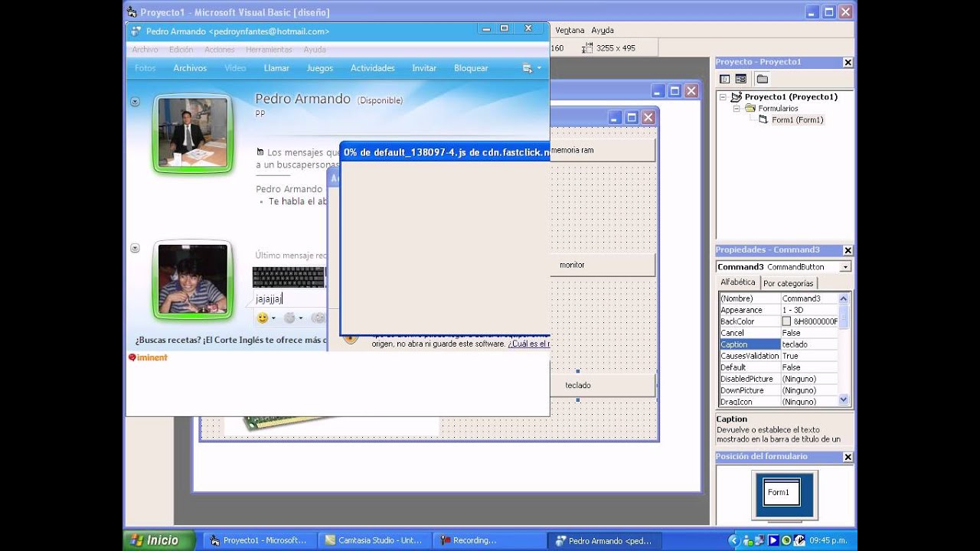The width and height of the screenshot is (980, 551).
Task: Open Acciones menu in Messenger window
Action: [x=220, y=50]
